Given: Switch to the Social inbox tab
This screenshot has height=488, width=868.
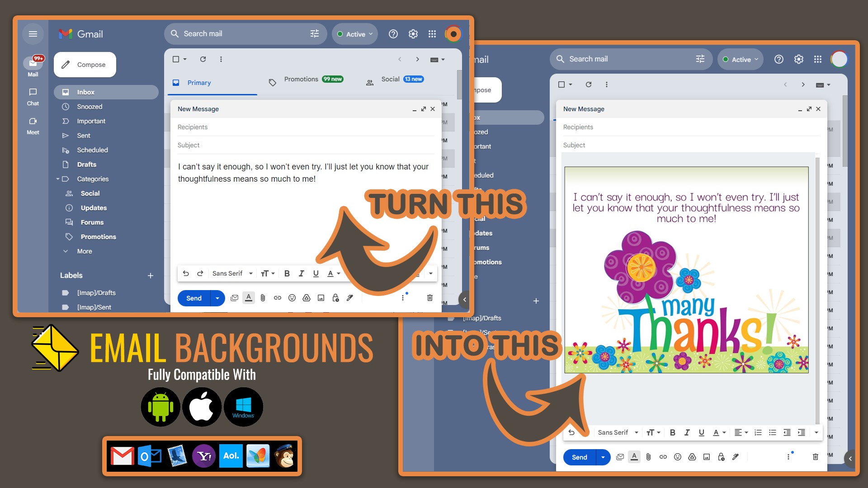Looking at the screenshot, I should (394, 80).
